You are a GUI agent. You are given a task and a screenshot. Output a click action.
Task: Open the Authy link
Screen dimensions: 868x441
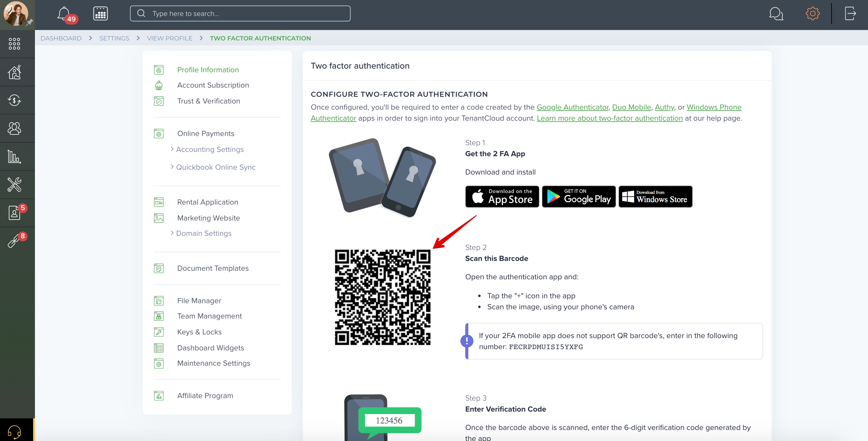(x=664, y=107)
